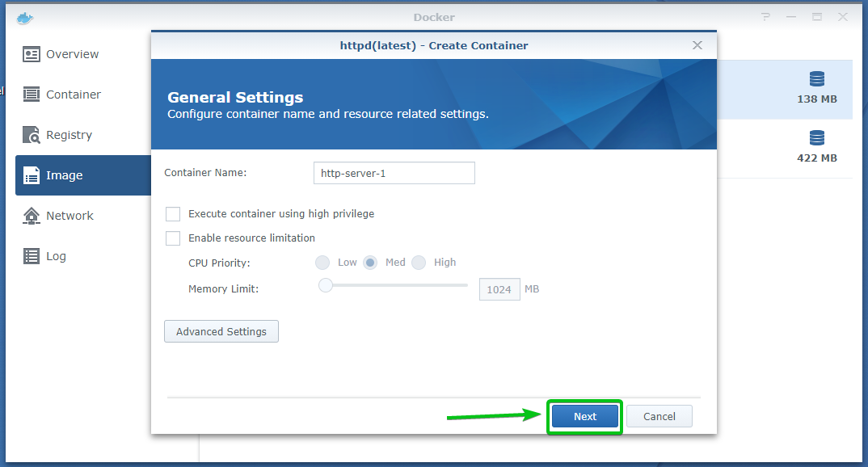Screen dimensions: 868x467
Task: Click the Log list icon
Action: (x=32, y=256)
